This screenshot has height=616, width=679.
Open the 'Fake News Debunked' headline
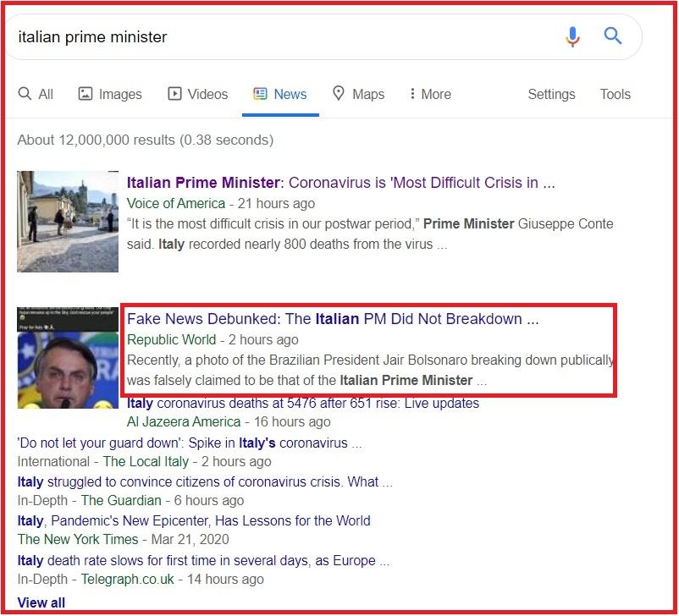pyautogui.click(x=333, y=319)
